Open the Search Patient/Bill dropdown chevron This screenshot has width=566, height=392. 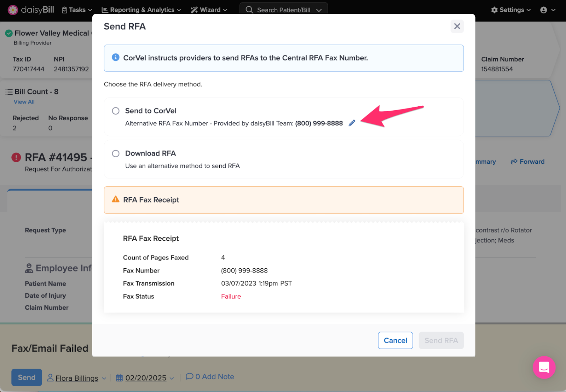point(319,10)
